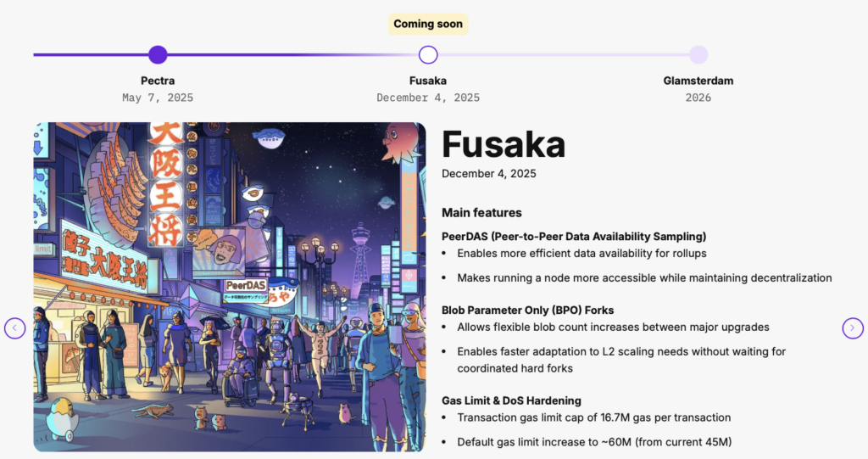Image resolution: width=868 pixels, height=459 pixels.
Task: Click 'Default gas limit increase to ~60M' bullet
Action: point(594,442)
